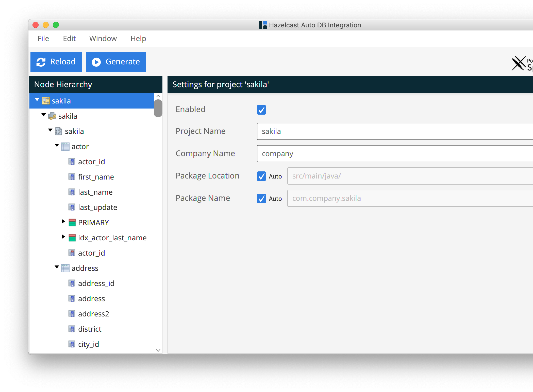
Task: Toggle the Enabled checkbox
Action: [x=261, y=110]
